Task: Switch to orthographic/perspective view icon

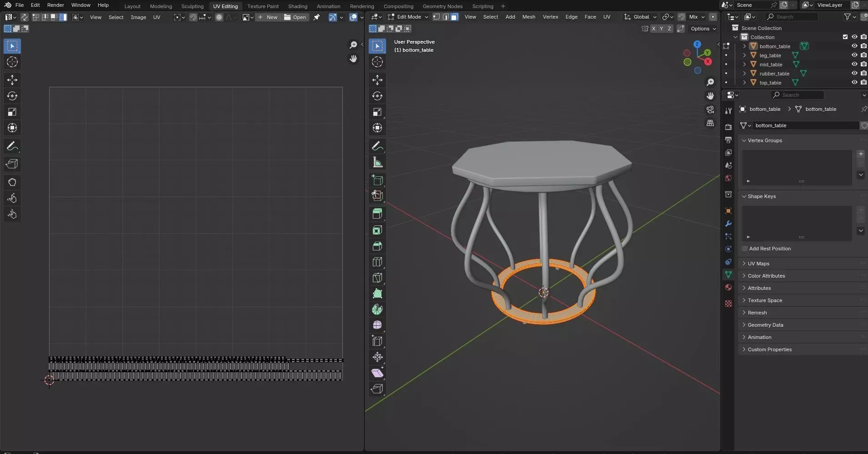Action: pos(710,123)
